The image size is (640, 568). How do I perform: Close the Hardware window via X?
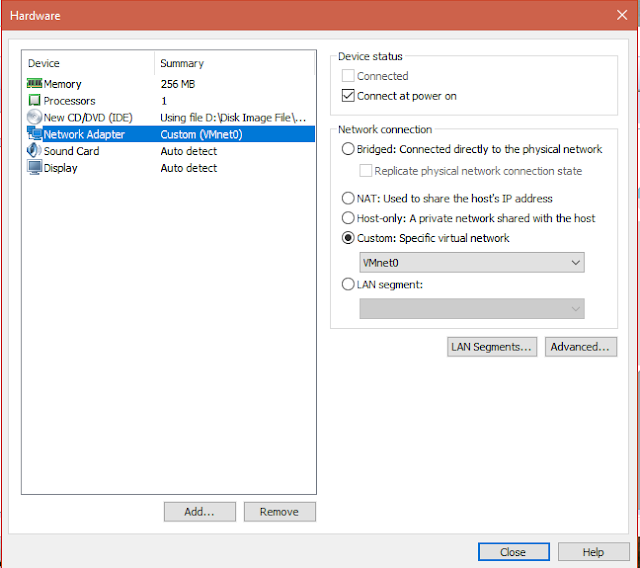point(622,15)
